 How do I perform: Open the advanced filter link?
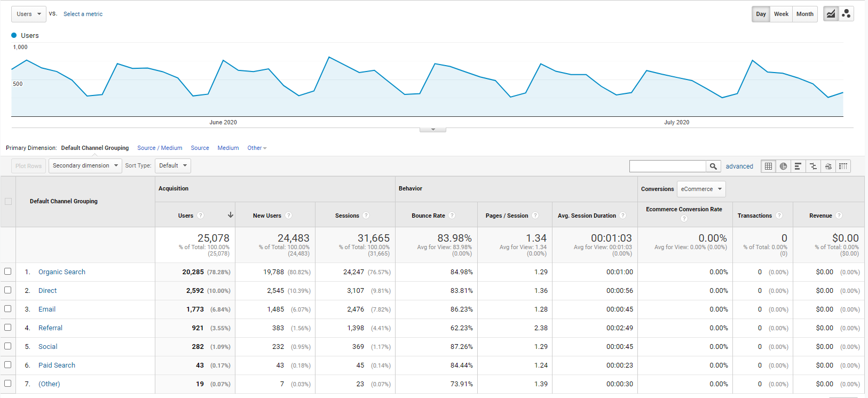point(739,166)
